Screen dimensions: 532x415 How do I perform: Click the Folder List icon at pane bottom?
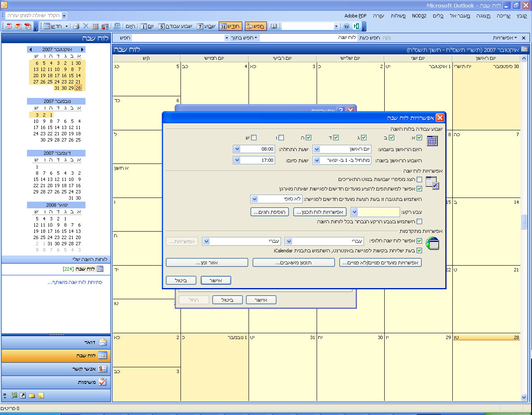[32, 395]
